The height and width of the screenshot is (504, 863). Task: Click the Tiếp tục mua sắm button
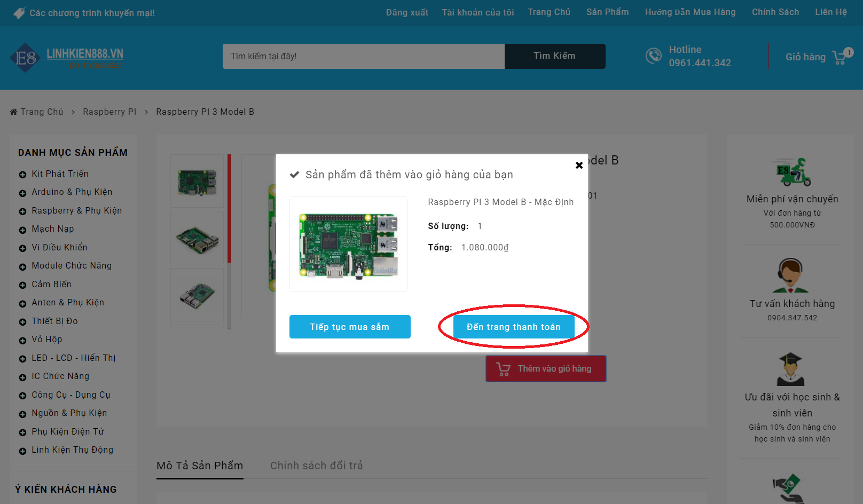[350, 327]
